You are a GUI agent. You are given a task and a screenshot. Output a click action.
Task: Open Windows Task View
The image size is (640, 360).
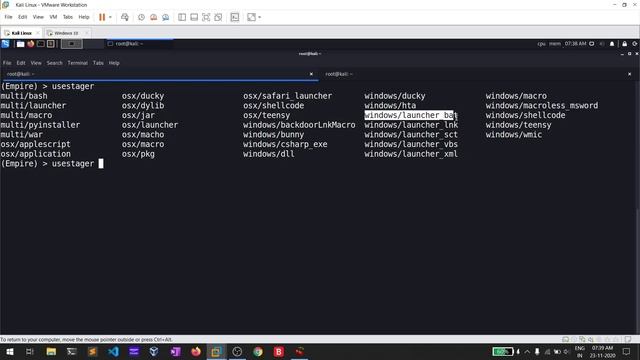pos(30,351)
